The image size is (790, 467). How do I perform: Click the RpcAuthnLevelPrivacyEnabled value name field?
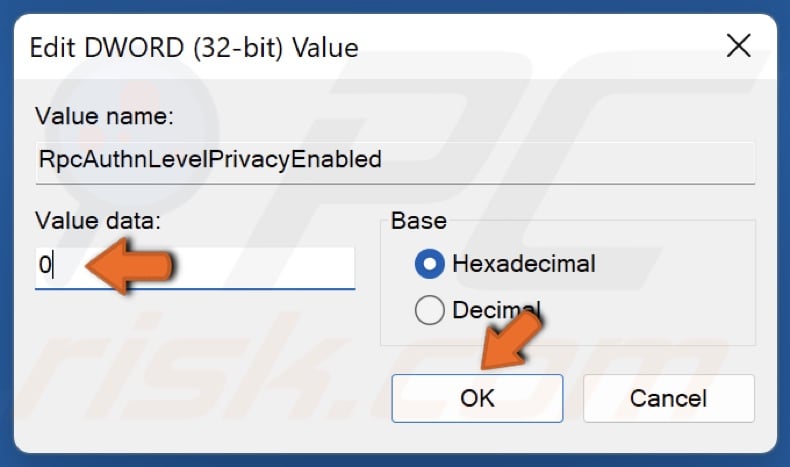[395, 163]
